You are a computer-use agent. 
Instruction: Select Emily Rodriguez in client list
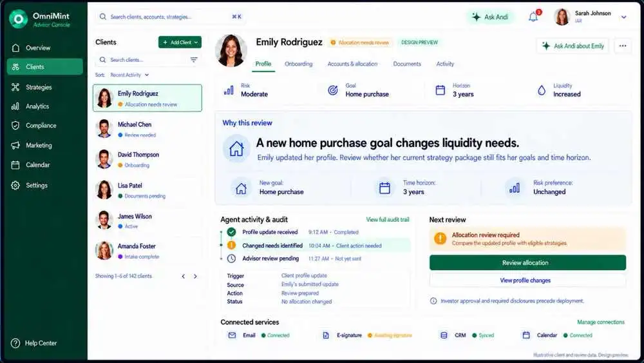pos(147,98)
